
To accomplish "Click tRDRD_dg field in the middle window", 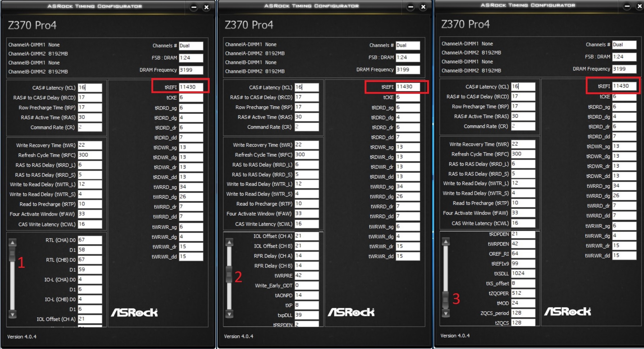I will 408,117.
